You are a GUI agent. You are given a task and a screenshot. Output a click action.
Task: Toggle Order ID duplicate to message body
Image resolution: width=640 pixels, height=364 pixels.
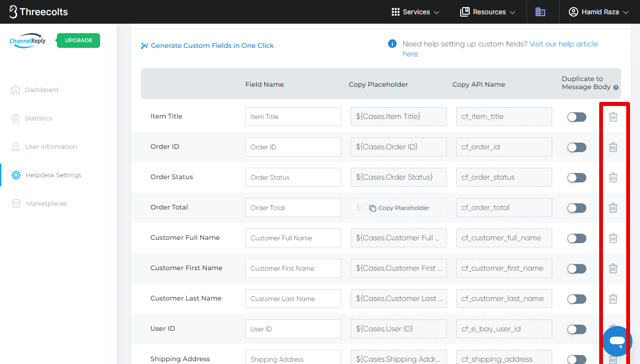(x=577, y=147)
